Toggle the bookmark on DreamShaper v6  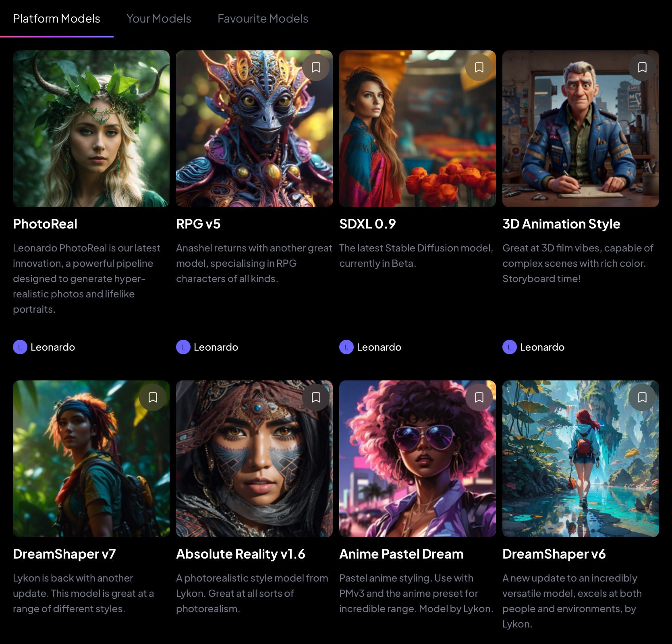[643, 397]
